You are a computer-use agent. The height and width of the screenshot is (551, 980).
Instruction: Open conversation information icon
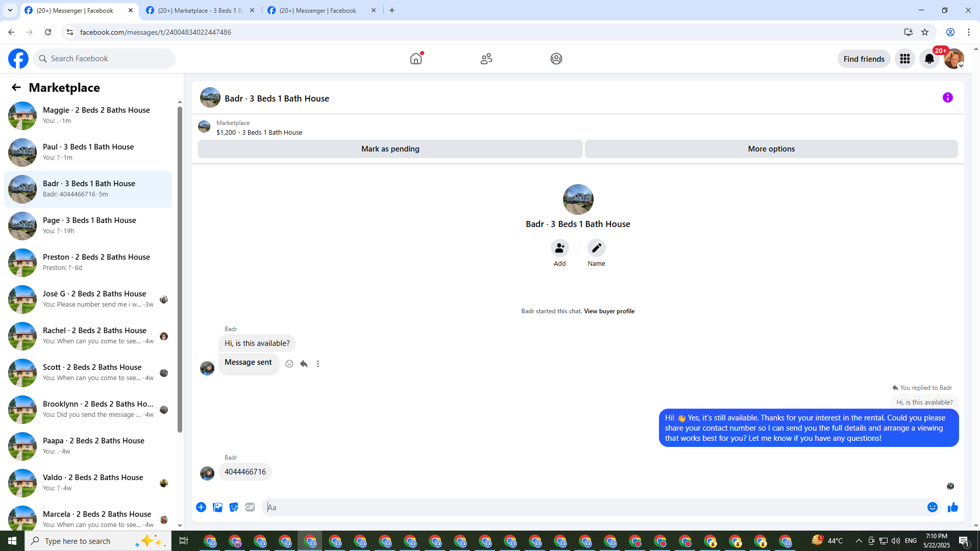click(x=948, y=97)
